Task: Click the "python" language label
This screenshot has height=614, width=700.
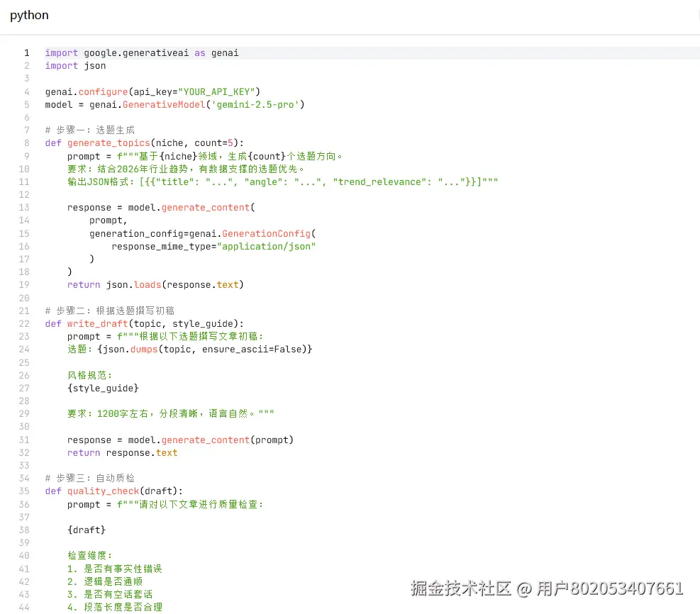Action: click(28, 15)
